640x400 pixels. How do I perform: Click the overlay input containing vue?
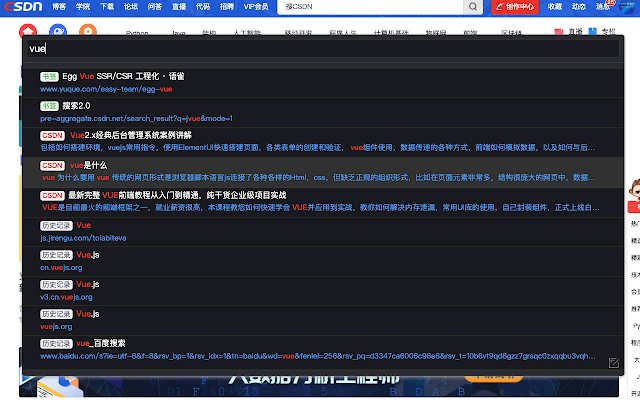pyautogui.click(x=323, y=49)
